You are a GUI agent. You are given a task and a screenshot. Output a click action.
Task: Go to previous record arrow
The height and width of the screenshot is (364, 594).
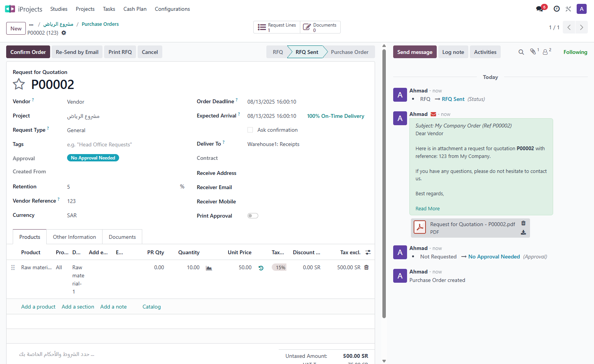point(569,27)
